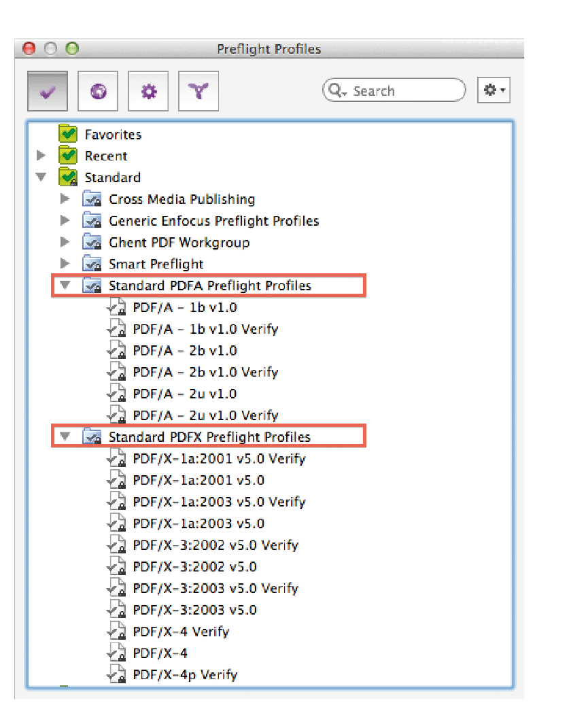Choose PDF/X-1a:2003 v5.0 profile

[198, 523]
